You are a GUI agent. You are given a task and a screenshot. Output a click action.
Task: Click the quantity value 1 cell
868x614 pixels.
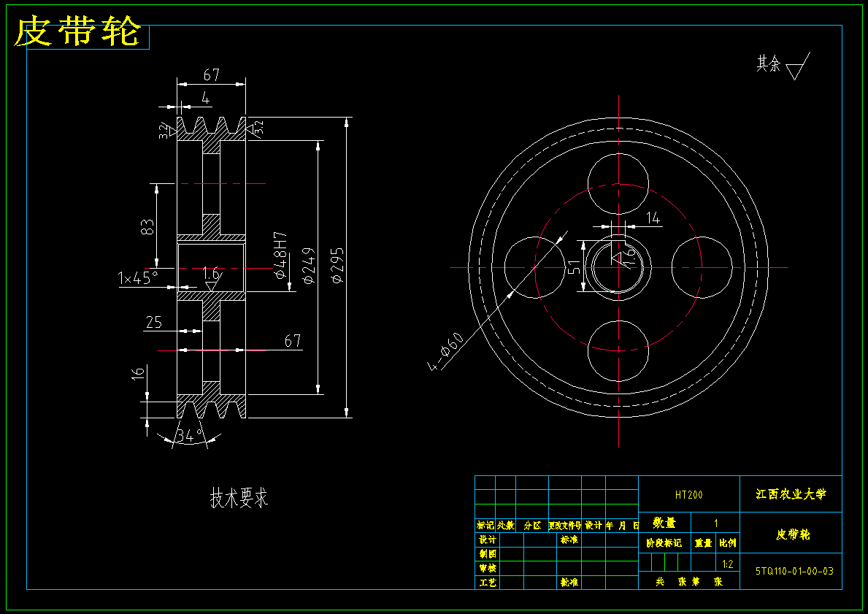715,523
